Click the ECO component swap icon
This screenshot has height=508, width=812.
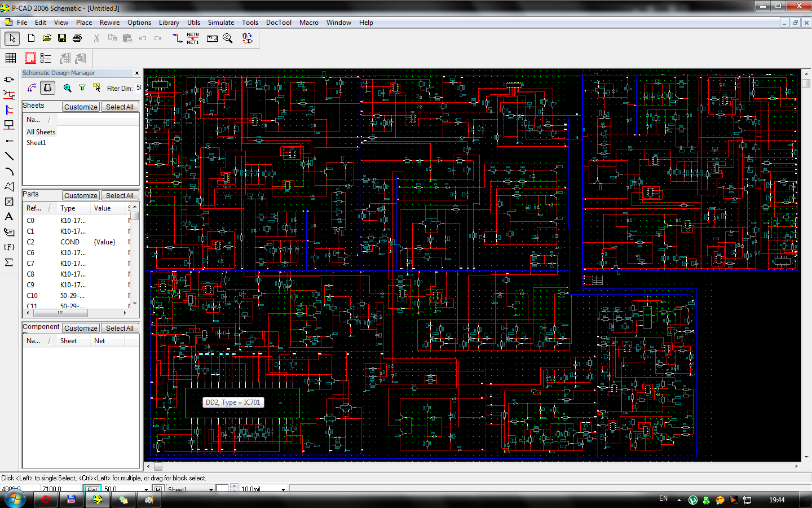pos(247,38)
